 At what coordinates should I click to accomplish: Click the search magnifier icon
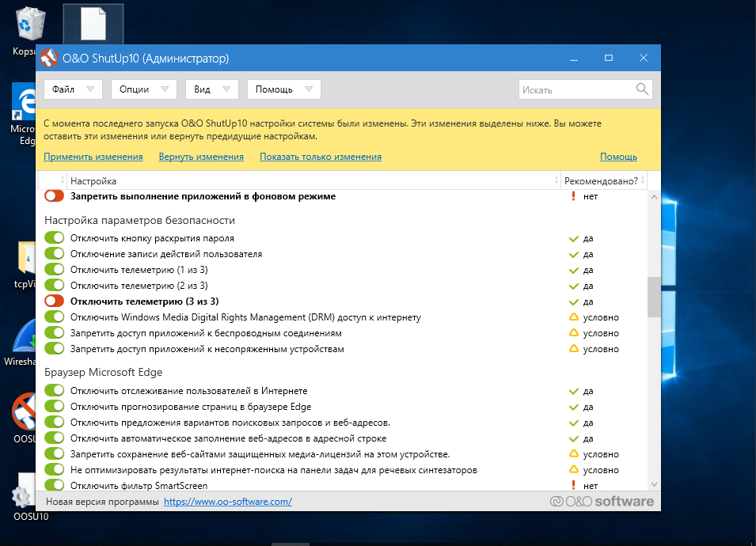642,89
